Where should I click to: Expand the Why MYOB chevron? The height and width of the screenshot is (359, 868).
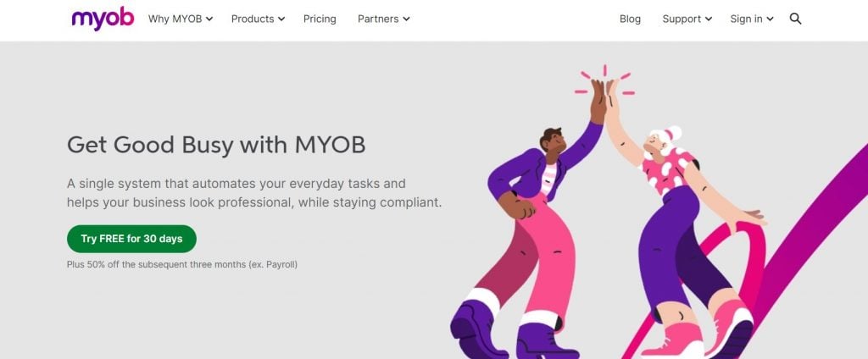click(209, 19)
